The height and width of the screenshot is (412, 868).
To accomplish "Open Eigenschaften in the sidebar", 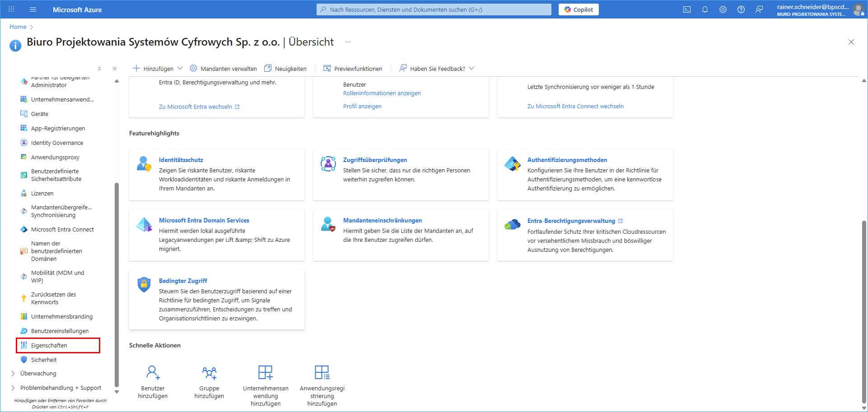I will (x=58, y=345).
